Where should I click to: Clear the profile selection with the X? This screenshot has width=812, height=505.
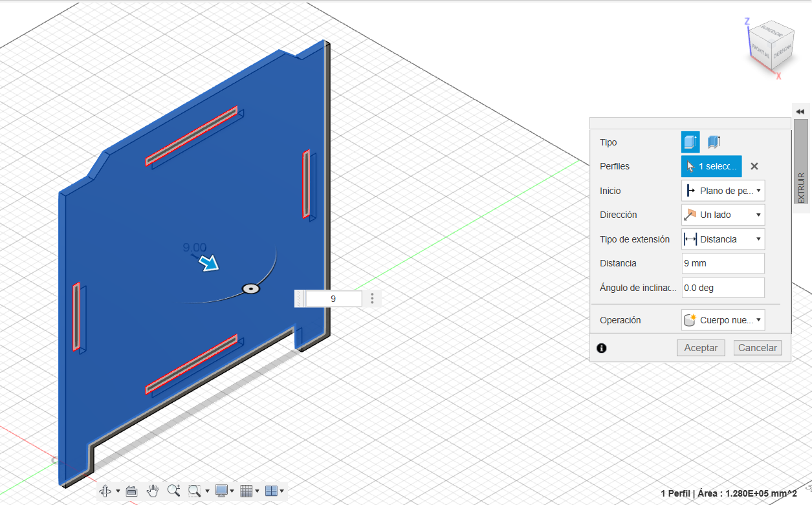(x=754, y=166)
